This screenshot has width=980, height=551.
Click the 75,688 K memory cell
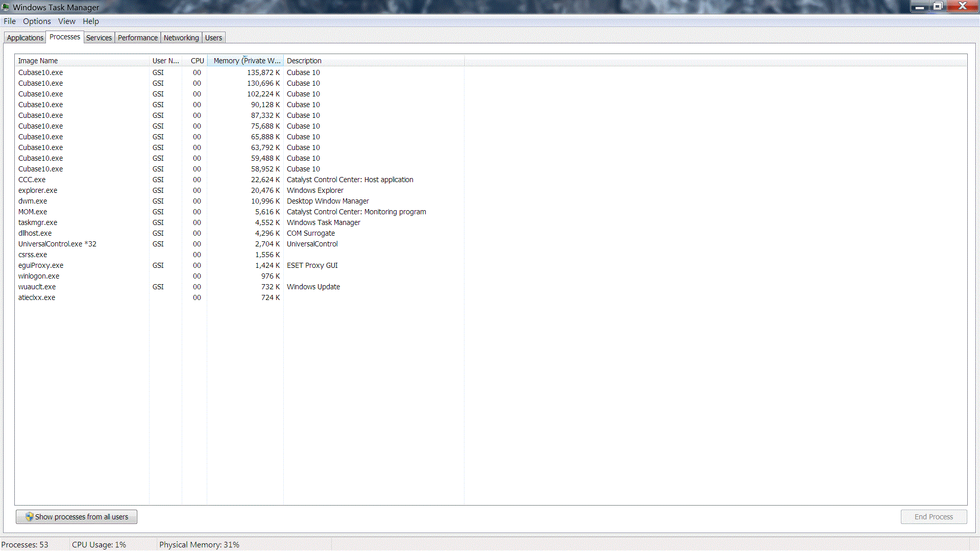(265, 126)
